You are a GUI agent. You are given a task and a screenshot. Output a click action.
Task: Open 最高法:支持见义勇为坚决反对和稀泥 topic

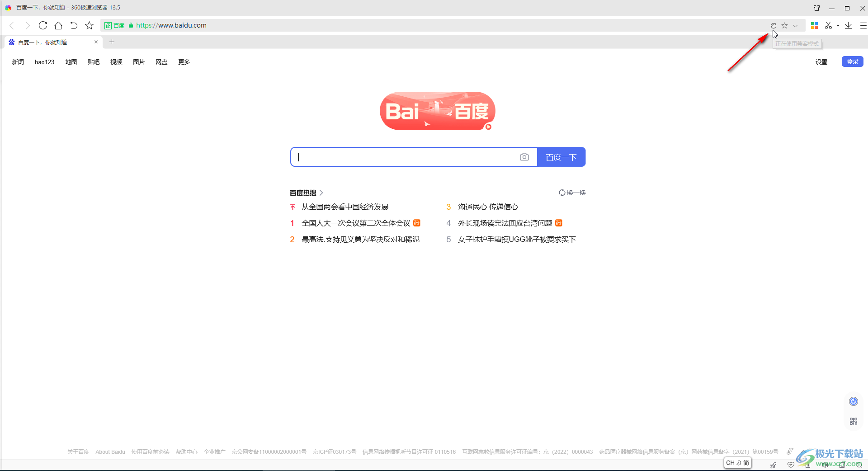click(x=360, y=240)
